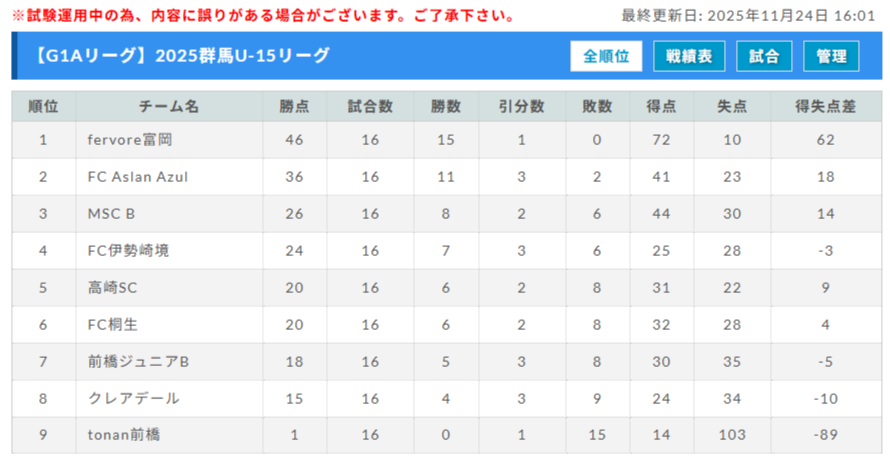
Task: Open the 試合 tab
Action: (764, 57)
